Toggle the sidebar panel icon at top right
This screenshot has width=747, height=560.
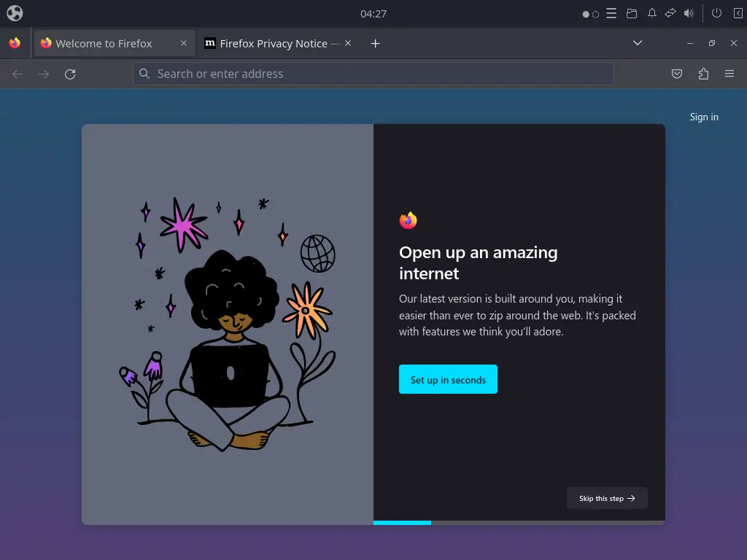pos(738,13)
